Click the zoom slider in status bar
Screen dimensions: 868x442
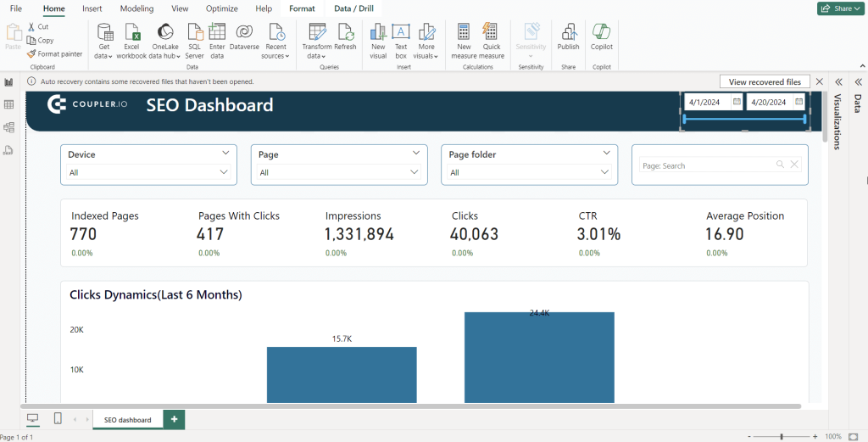(x=782, y=436)
